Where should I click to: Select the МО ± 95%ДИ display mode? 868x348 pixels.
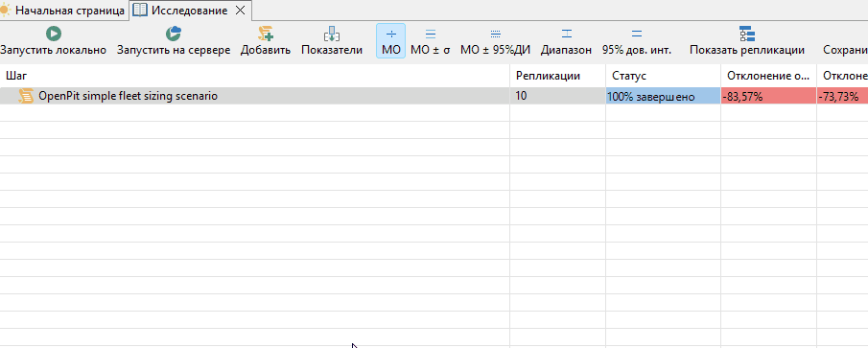pyautogui.click(x=496, y=41)
